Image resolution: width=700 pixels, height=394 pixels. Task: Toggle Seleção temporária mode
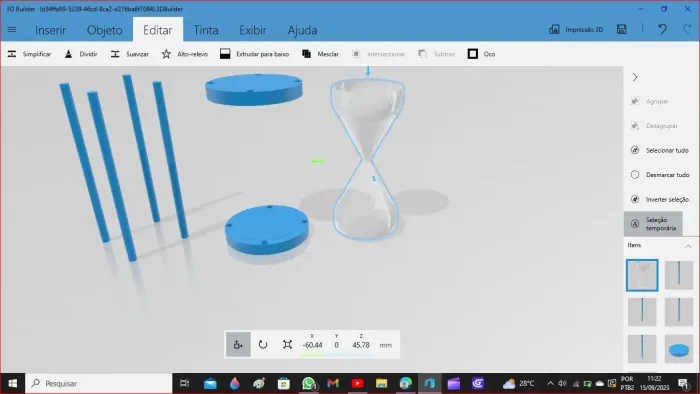[653, 224]
